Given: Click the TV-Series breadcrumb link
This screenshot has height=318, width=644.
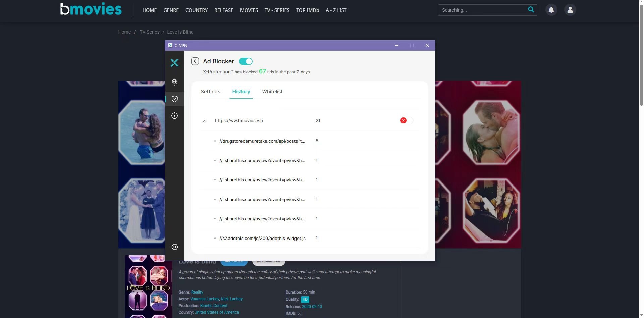Looking at the screenshot, I should point(150,32).
